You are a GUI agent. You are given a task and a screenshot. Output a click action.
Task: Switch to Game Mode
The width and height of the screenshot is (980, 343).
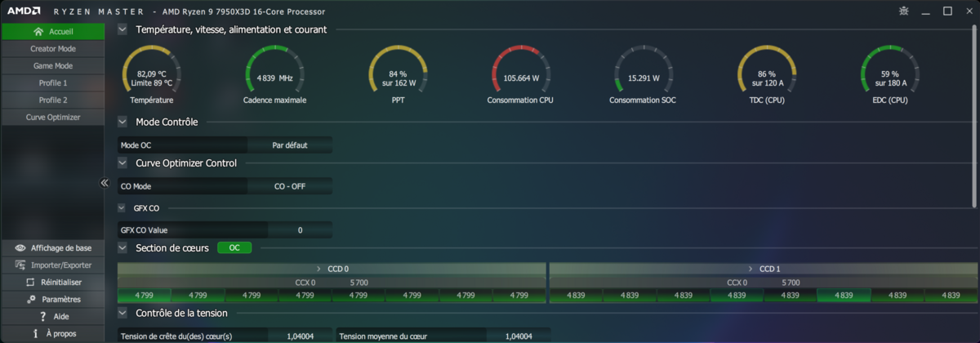point(53,66)
